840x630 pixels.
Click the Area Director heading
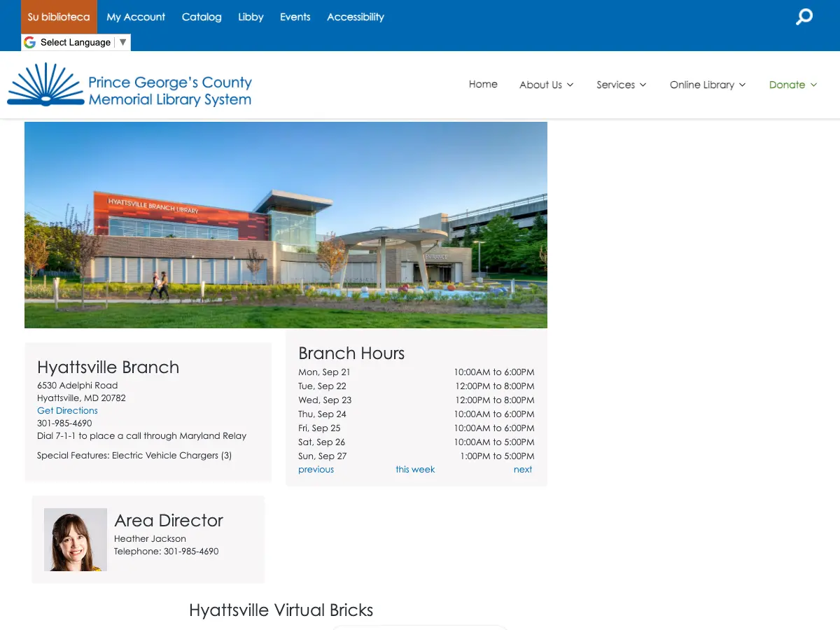[169, 521]
